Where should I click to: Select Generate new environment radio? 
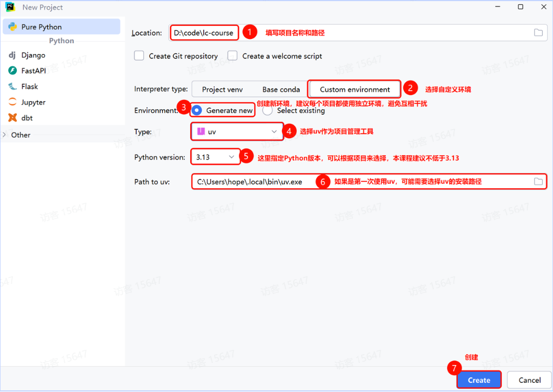(197, 110)
